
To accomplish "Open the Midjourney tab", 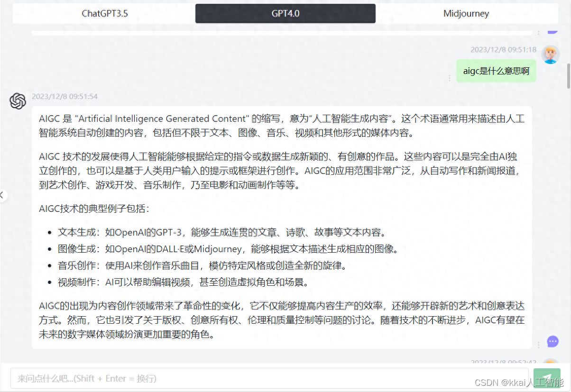I will click(466, 13).
